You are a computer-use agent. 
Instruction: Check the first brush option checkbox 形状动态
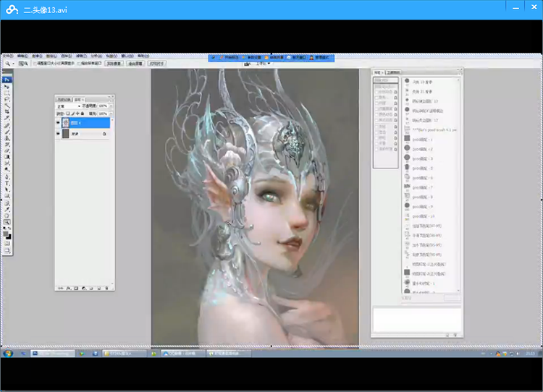point(376,93)
